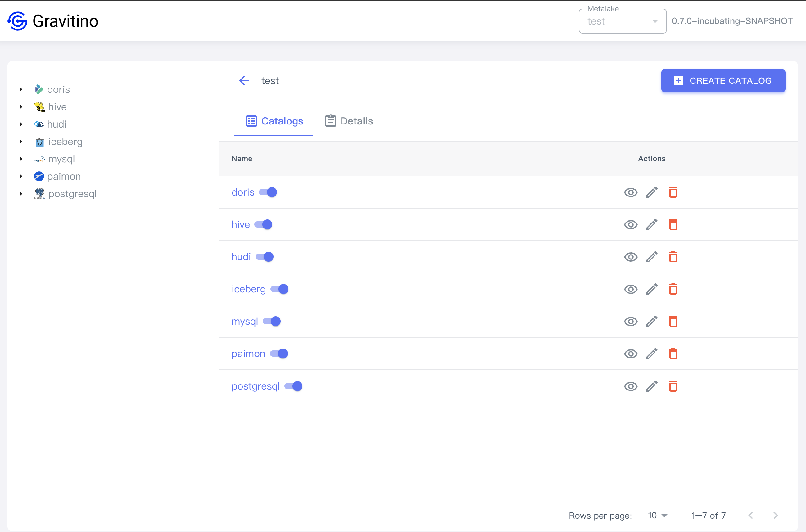The image size is (806, 532).
Task: Select paimon in the sidebar tree
Action: [x=64, y=176]
